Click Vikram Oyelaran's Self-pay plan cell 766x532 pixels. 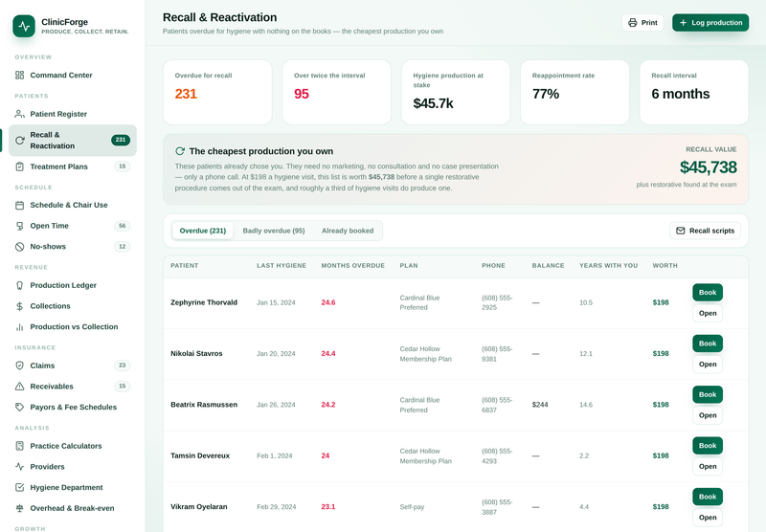(412, 507)
